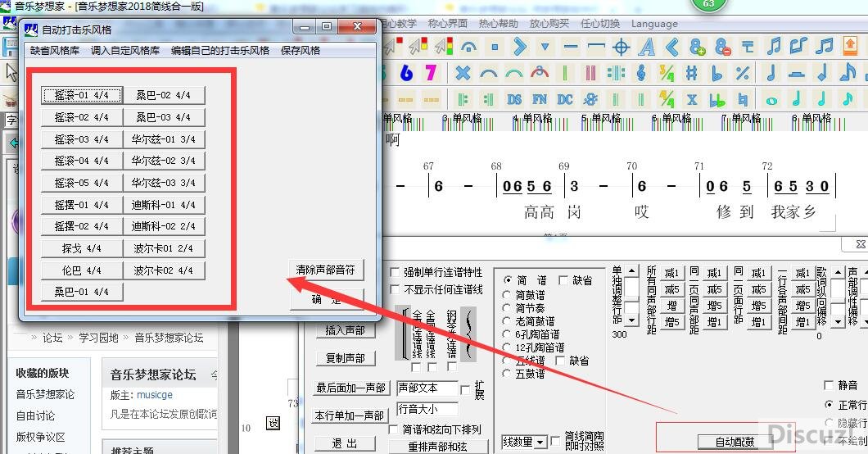Click the figure-8 icon with green plus

pyautogui.click(x=697, y=47)
